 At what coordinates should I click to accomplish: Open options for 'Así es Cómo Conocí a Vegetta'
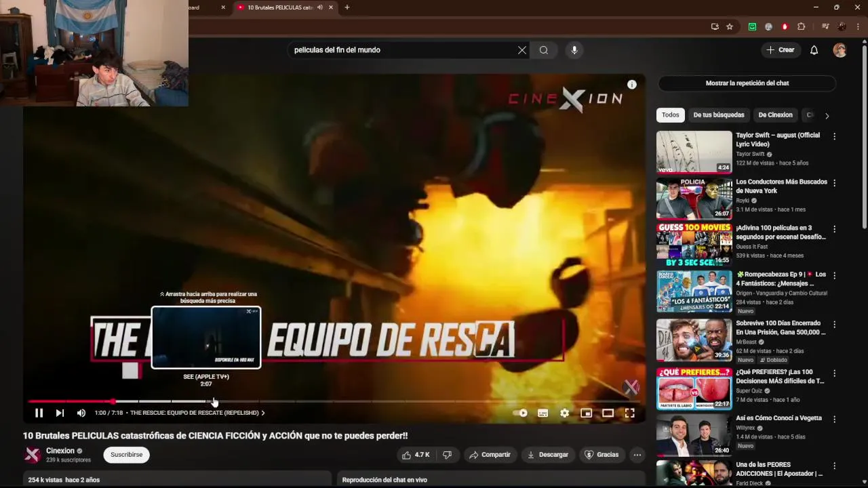[x=834, y=420]
